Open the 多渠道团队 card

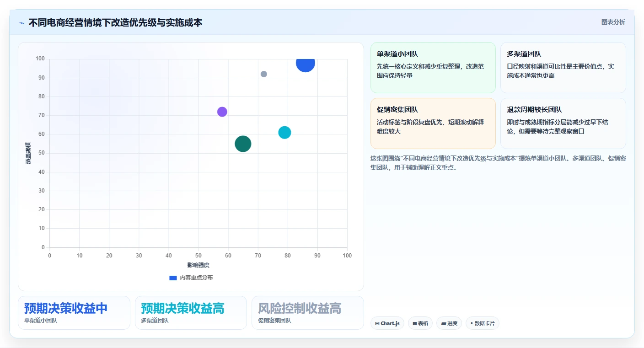pyautogui.click(x=563, y=68)
